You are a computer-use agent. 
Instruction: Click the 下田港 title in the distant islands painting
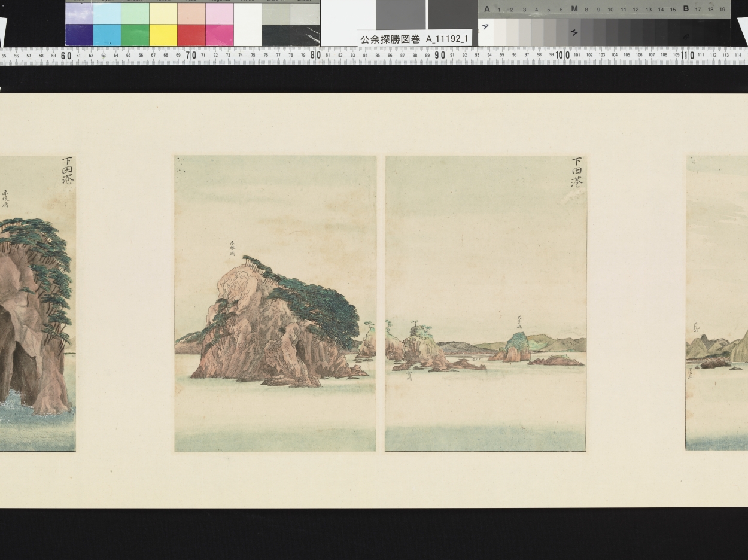click(576, 173)
